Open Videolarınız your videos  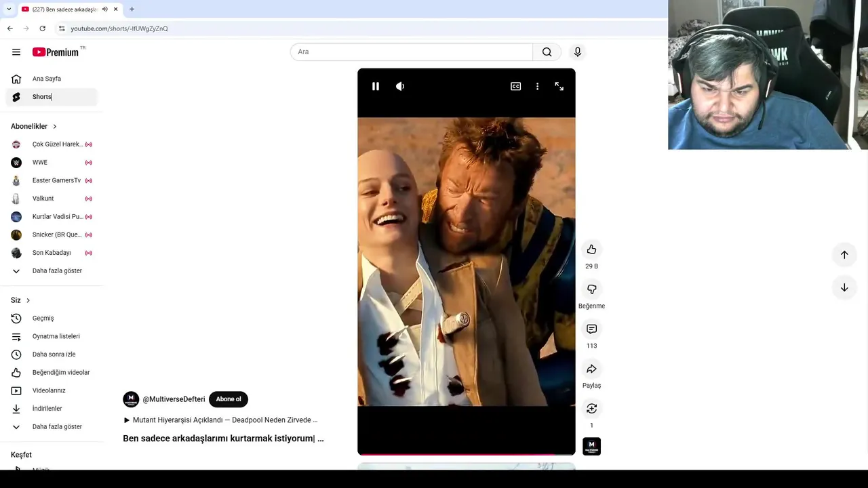[x=52, y=390]
